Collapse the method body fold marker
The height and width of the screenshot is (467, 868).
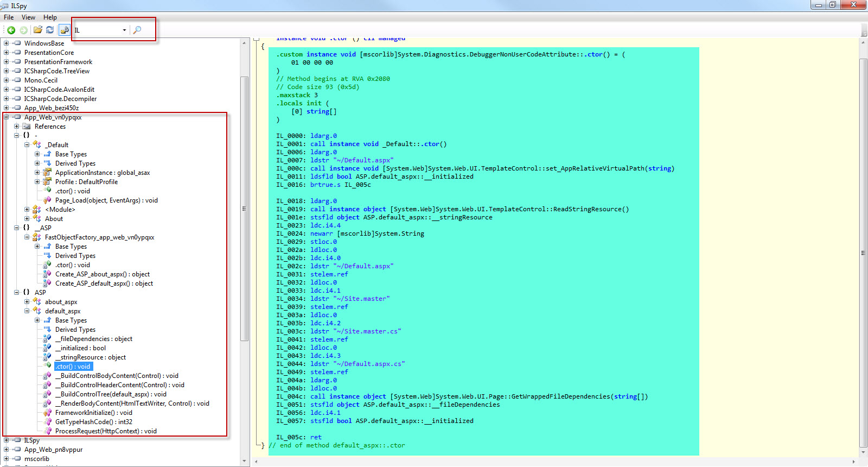(257, 38)
